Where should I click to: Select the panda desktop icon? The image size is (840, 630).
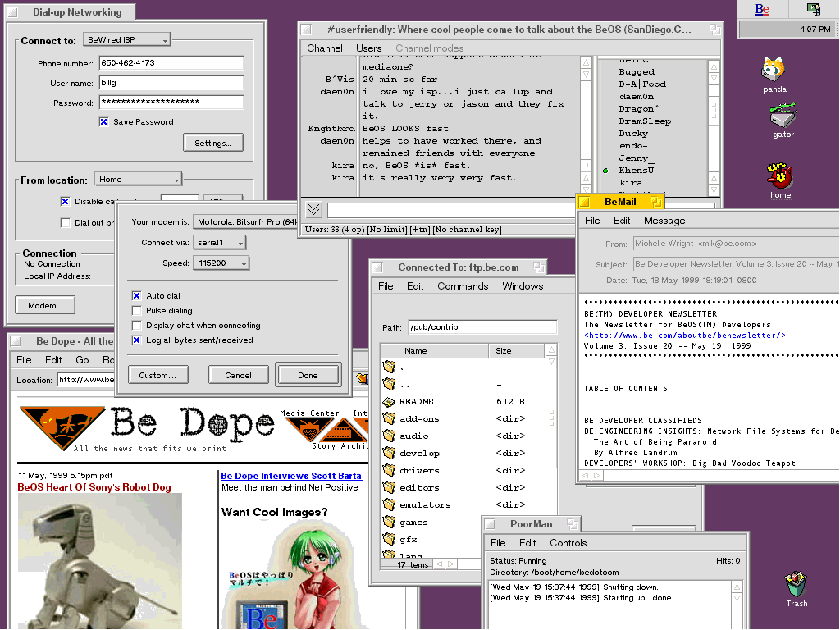(x=773, y=69)
